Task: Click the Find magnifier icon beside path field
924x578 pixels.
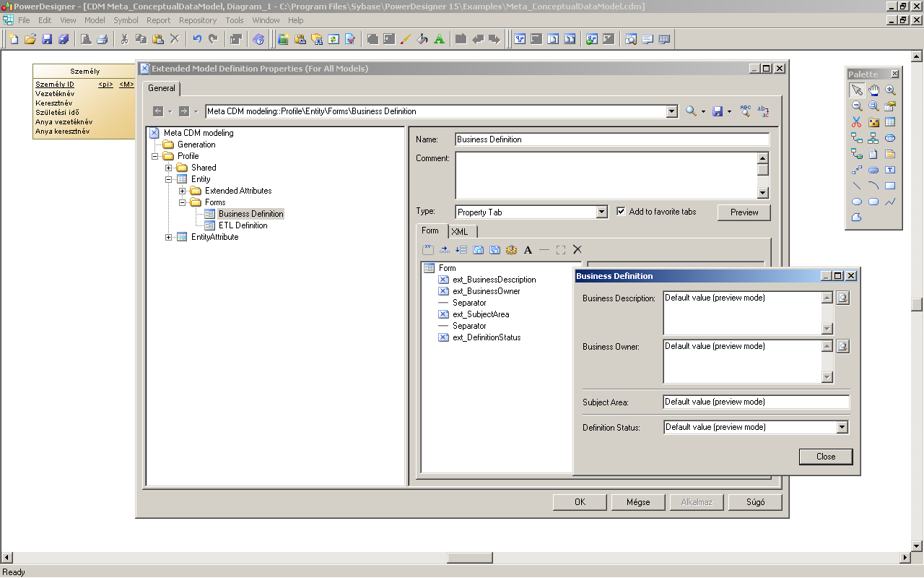Action: coord(692,111)
